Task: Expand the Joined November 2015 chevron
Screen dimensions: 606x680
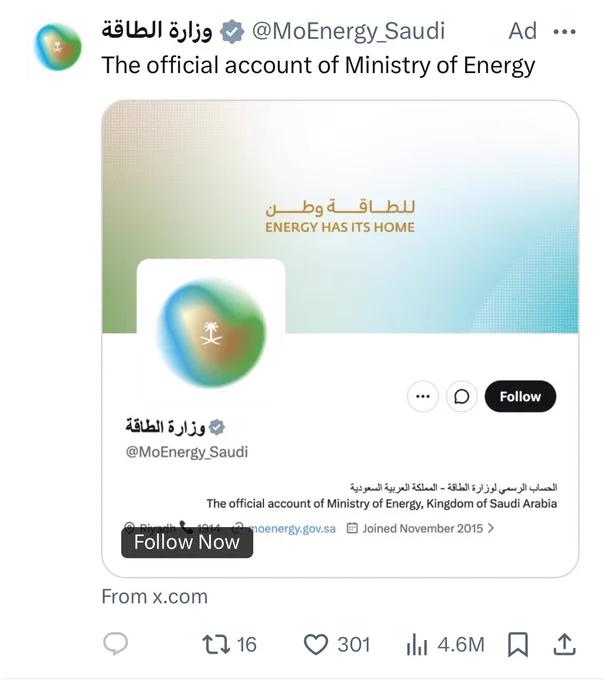Action: tap(491, 528)
